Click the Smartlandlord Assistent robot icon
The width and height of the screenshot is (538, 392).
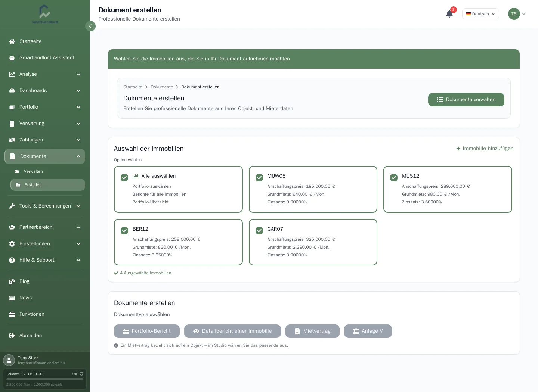click(12, 58)
